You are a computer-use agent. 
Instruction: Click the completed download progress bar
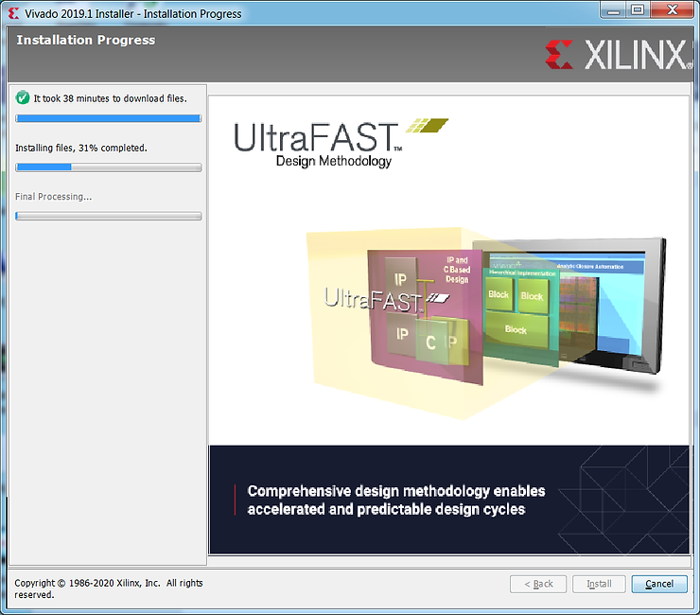point(108,118)
